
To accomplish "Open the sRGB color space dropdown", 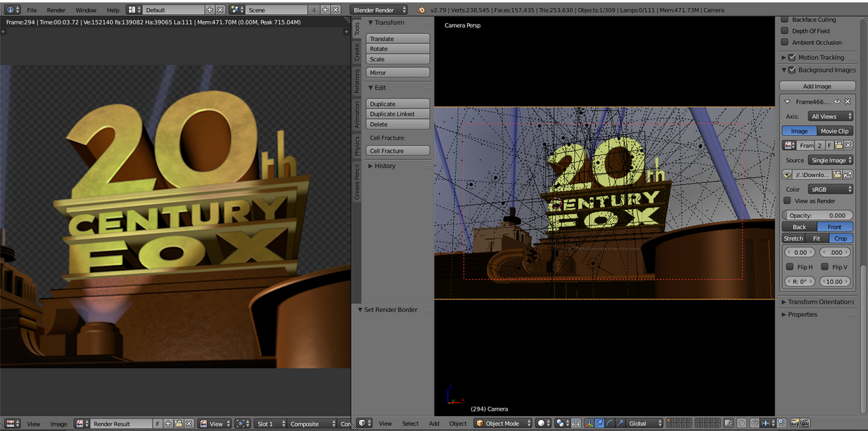I will coord(830,190).
